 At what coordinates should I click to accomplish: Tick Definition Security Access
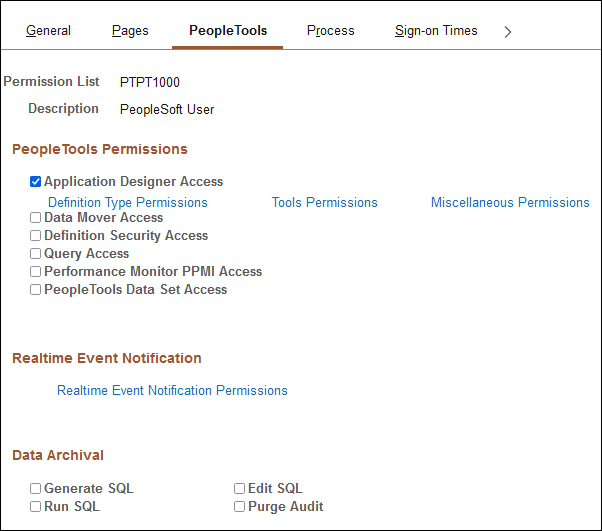click(x=36, y=236)
